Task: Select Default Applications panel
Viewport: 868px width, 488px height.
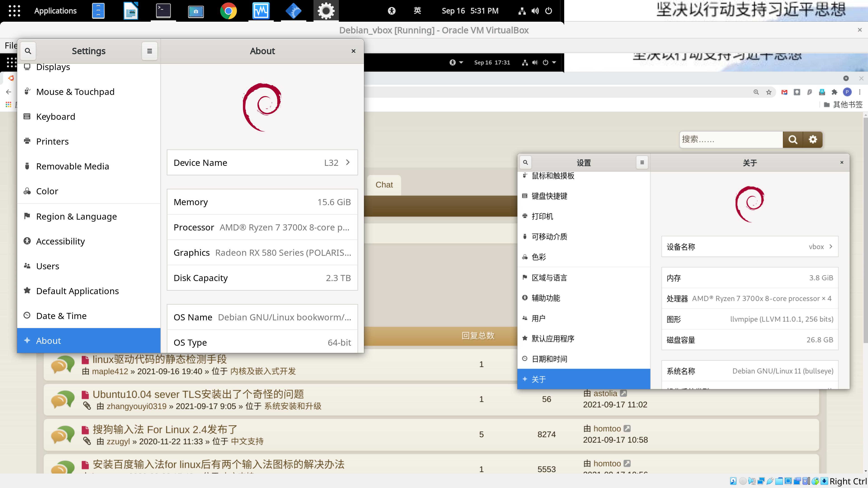Action: 89,291
